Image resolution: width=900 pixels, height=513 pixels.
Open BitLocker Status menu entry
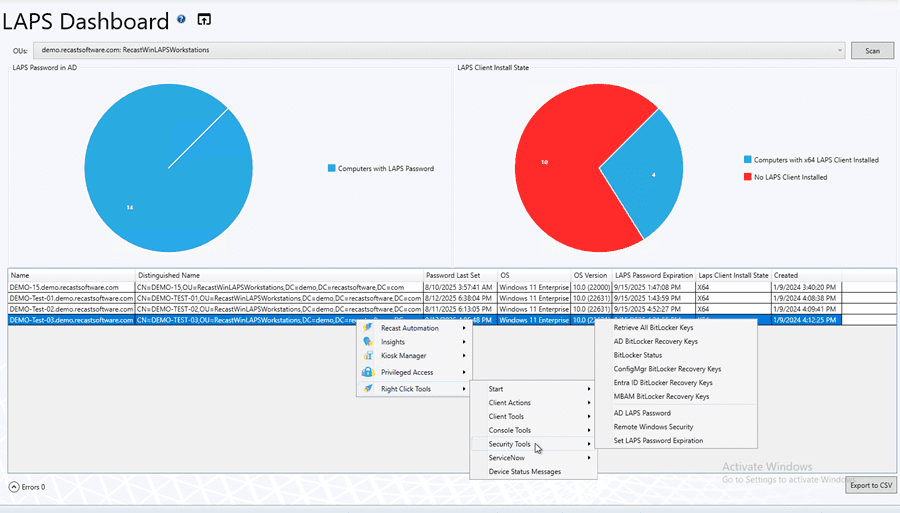(638, 355)
